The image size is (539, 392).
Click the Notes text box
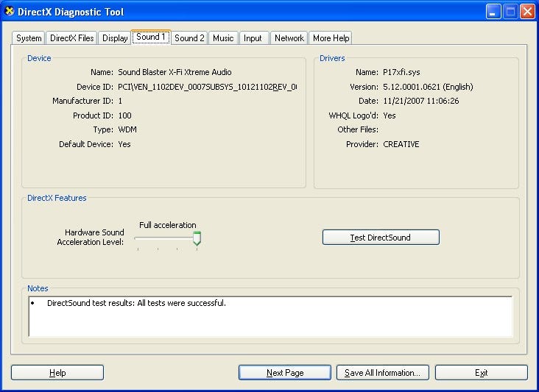pyautogui.click(x=270, y=317)
